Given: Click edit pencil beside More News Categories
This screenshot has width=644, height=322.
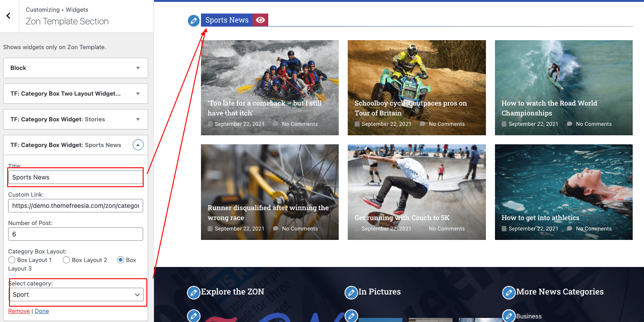Looking at the screenshot, I should 509,293.
